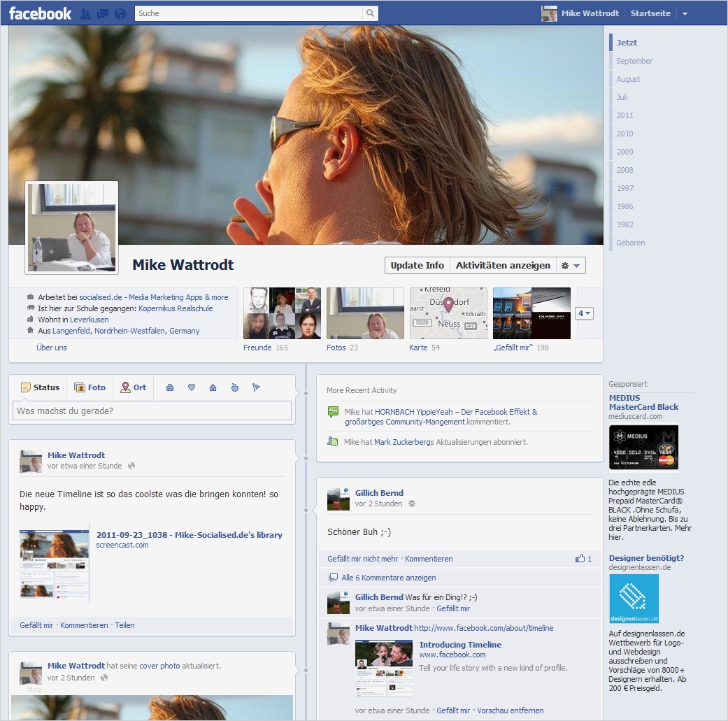Screen dimensions: 728x721
Task: Click privacy globe icon on 'vor etwa einer Stunde' post
Action: click(131, 466)
